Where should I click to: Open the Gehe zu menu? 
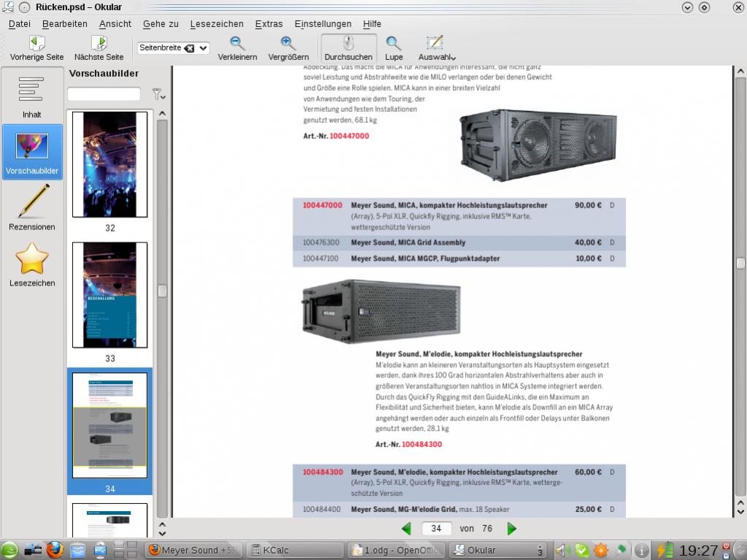161,24
